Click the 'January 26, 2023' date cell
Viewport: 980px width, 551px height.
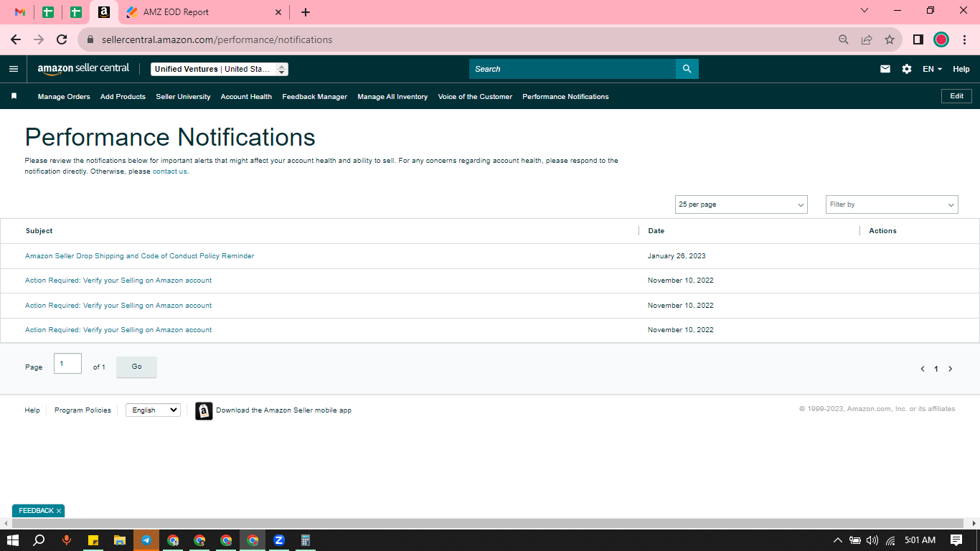[x=677, y=256]
